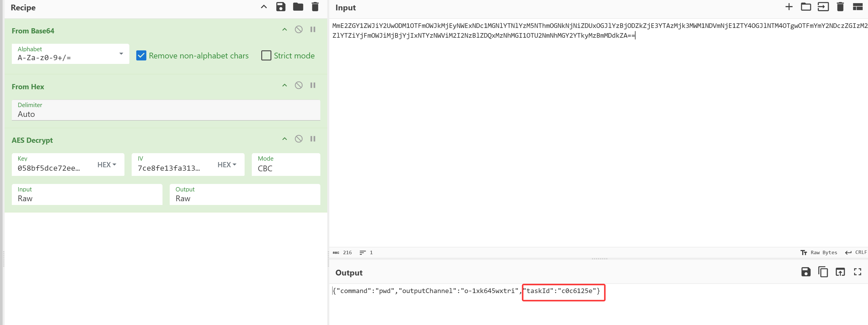Uncheck Remove non-alphabet chars
Screen dimensions: 868x325
pos(141,56)
